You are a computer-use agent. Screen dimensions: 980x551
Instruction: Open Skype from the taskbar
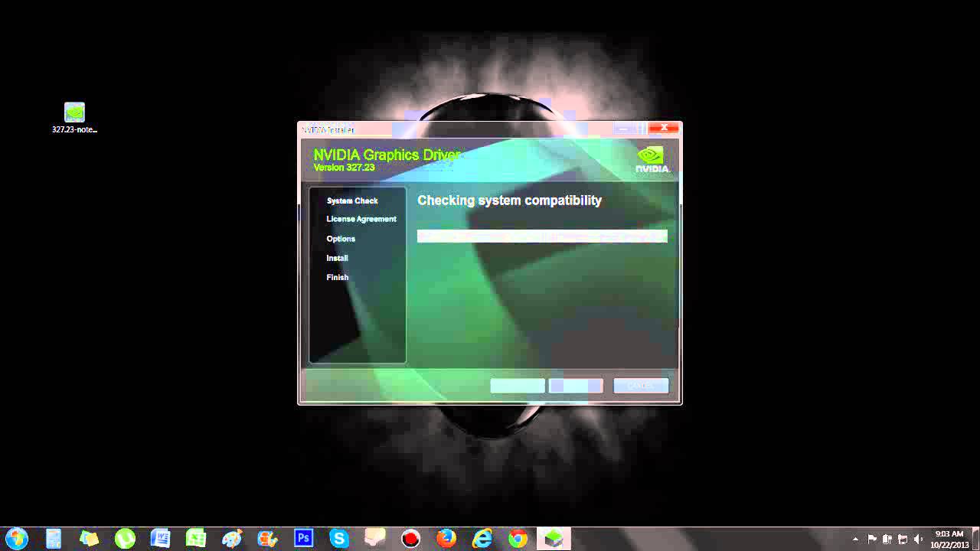339,539
